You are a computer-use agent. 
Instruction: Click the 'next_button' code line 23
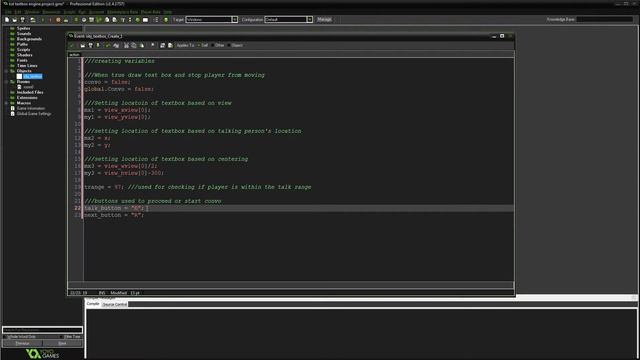(x=114, y=216)
